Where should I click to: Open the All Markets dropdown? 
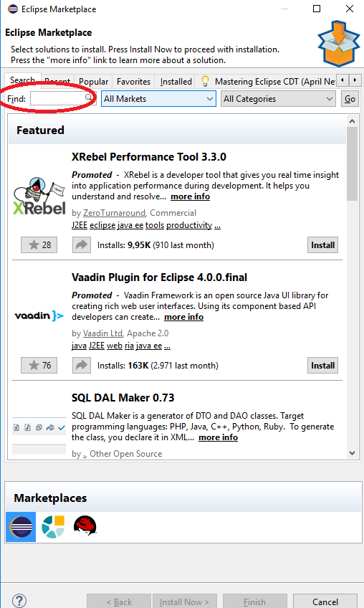pos(158,99)
